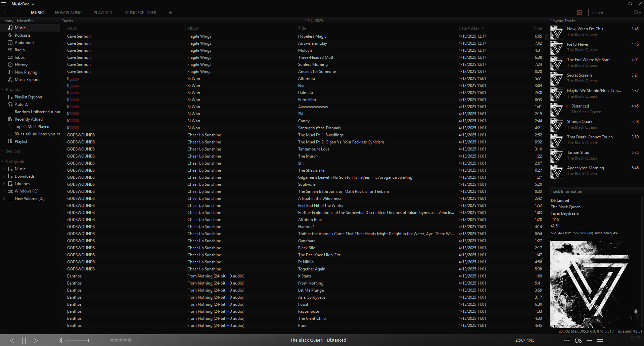Open the playlist named Playlist
This screenshot has height=346, width=644.
click(x=30, y=141)
